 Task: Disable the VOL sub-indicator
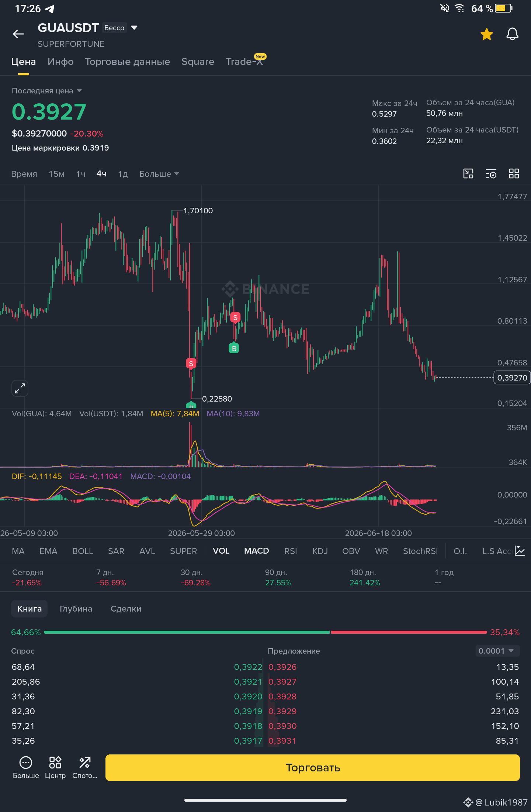click(221, 551)
